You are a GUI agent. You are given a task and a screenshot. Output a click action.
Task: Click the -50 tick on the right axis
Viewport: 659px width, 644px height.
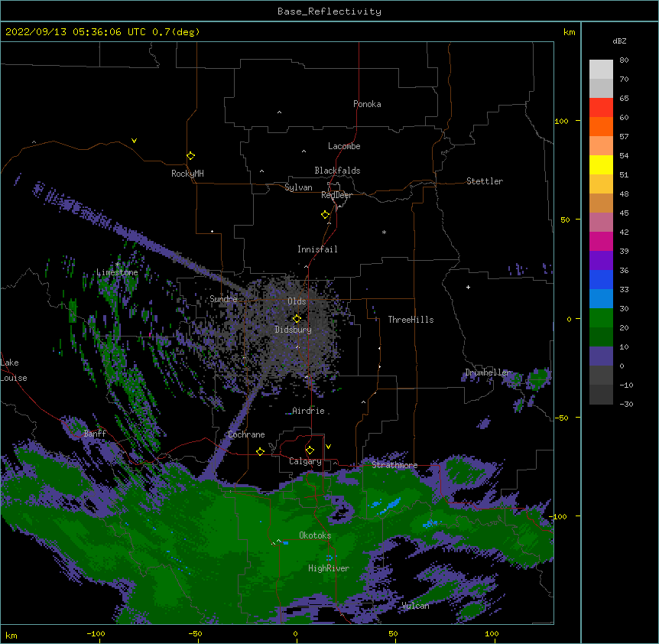coord(561,418)
